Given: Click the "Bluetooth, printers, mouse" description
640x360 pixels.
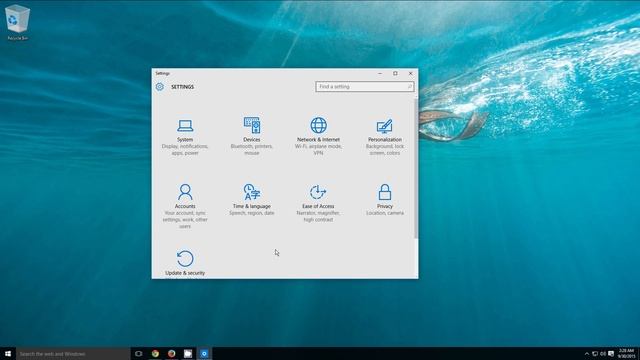Looking at the screenshot, I should [x=251, y=149].
